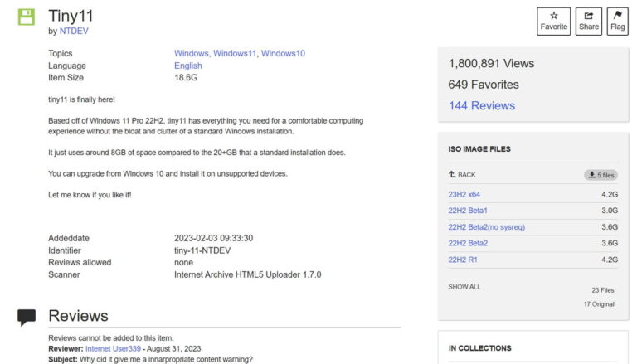
Task: Go back with the BACK arrow
Action: tap(462, 175)
